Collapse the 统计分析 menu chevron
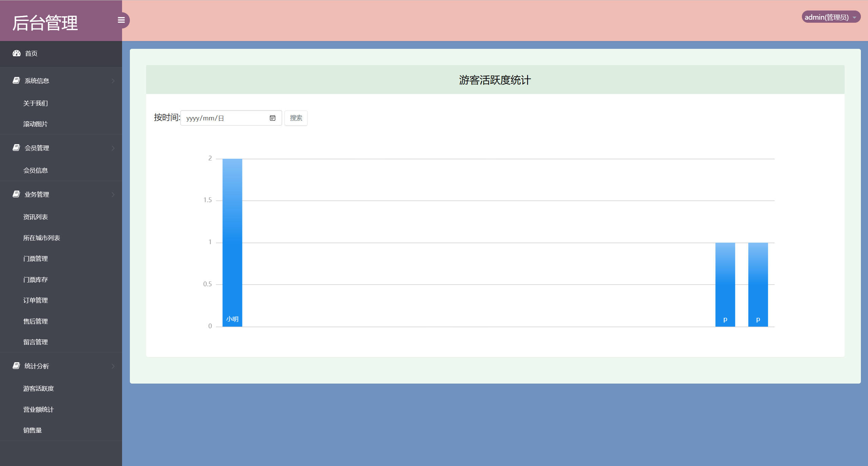Viewport: 868px width, 466px height. click(113, 366)
